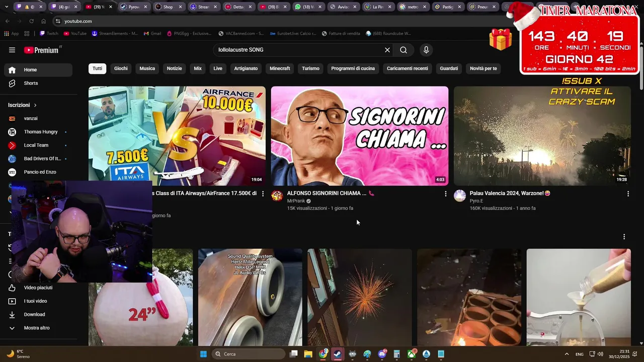Open Shorts in the sidebar
The image size is (644, 362).
38,83
